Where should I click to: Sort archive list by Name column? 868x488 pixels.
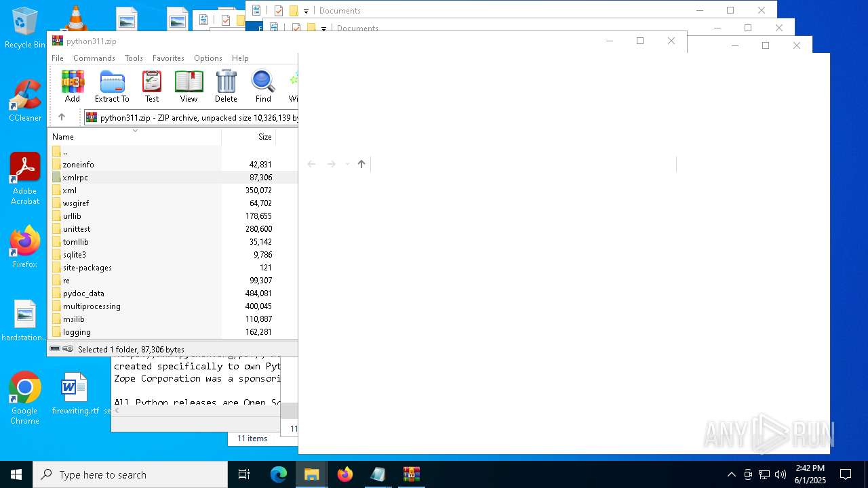[134, 137]
